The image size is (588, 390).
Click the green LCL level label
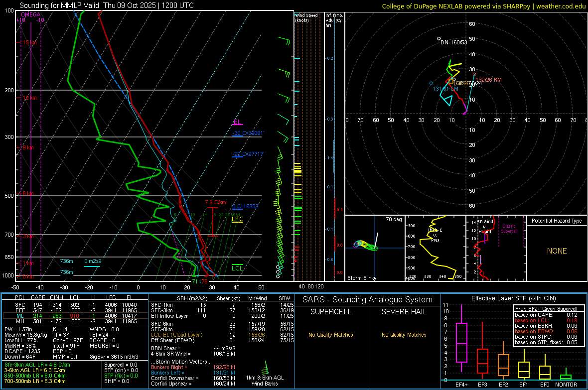(237, 268)
